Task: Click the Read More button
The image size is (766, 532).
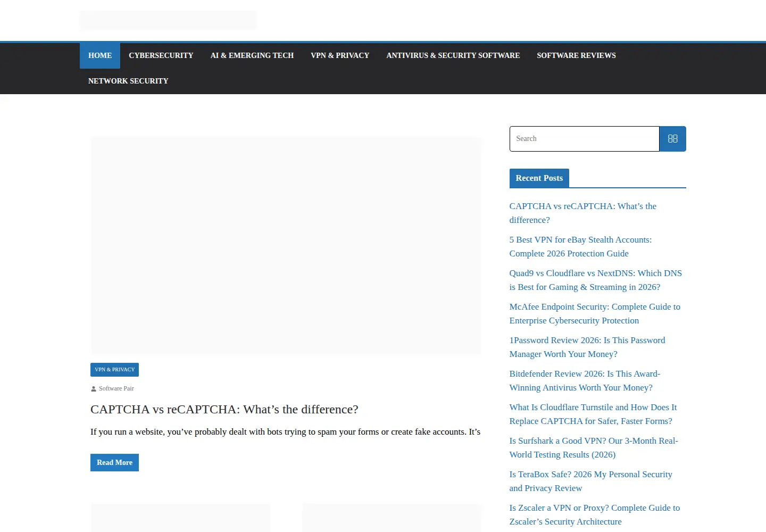Action: tap(114, 462)
